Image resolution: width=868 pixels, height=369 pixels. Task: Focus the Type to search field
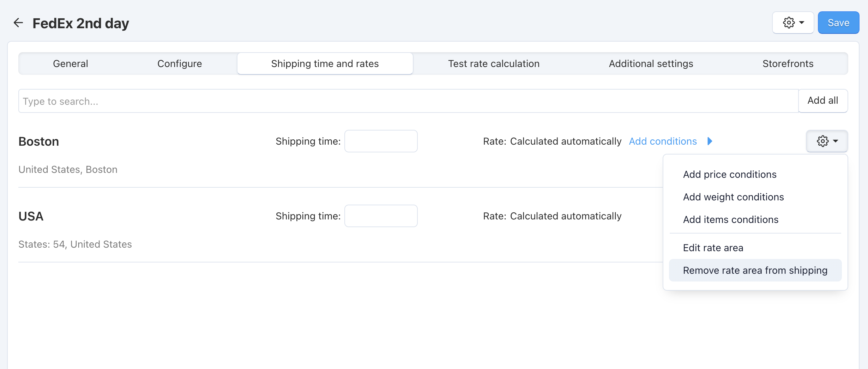[408, 101]
